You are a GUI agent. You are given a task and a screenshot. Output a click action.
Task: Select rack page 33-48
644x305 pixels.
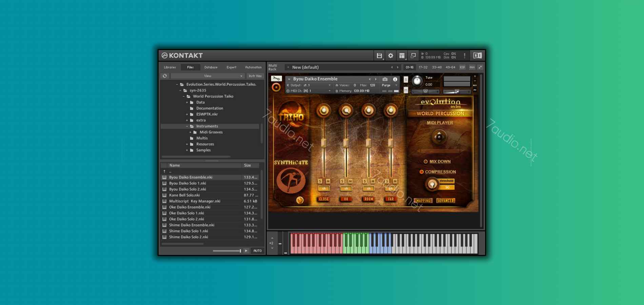click(437, 67)
